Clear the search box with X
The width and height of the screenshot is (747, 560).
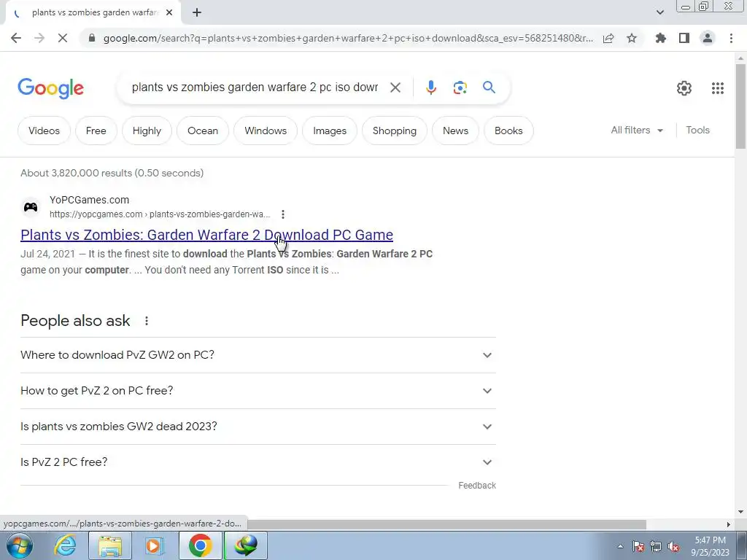point(395,87)
